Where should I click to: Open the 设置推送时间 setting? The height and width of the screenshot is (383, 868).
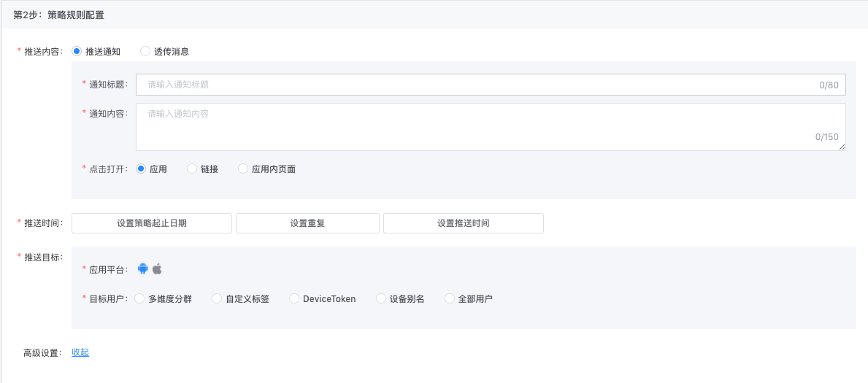(x=463, y=223)
